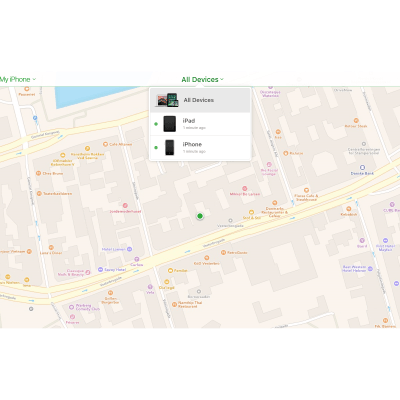
Task: Click the Lana's Diner restaurant icon
Action: point(51,247)
